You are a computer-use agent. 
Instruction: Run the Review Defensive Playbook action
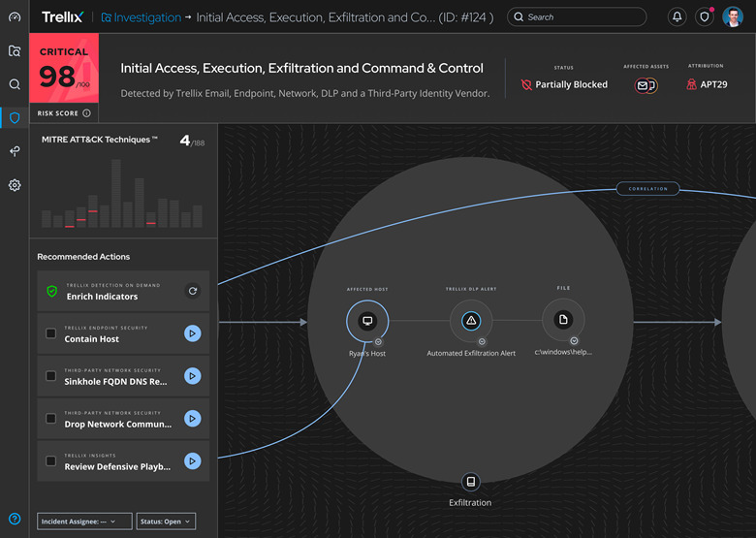pyautogui.click(x=192, y=461)
